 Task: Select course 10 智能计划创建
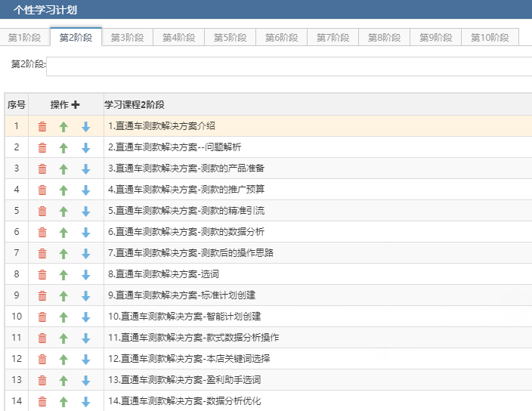click(x=184, y=317)
